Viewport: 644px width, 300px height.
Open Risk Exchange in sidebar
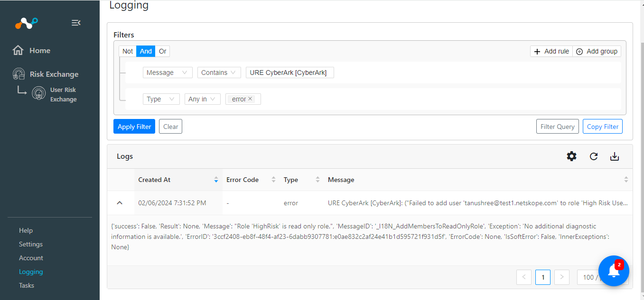click(54, 74)
